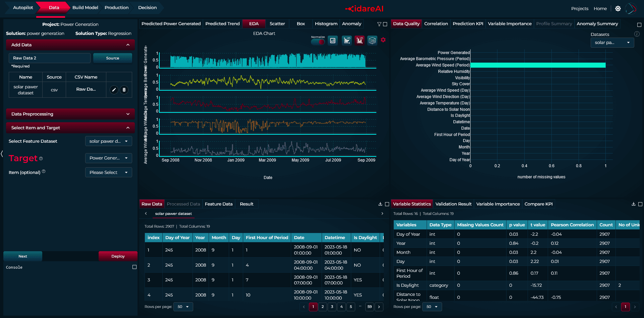Open the red chart settings gear

(383, 40)
